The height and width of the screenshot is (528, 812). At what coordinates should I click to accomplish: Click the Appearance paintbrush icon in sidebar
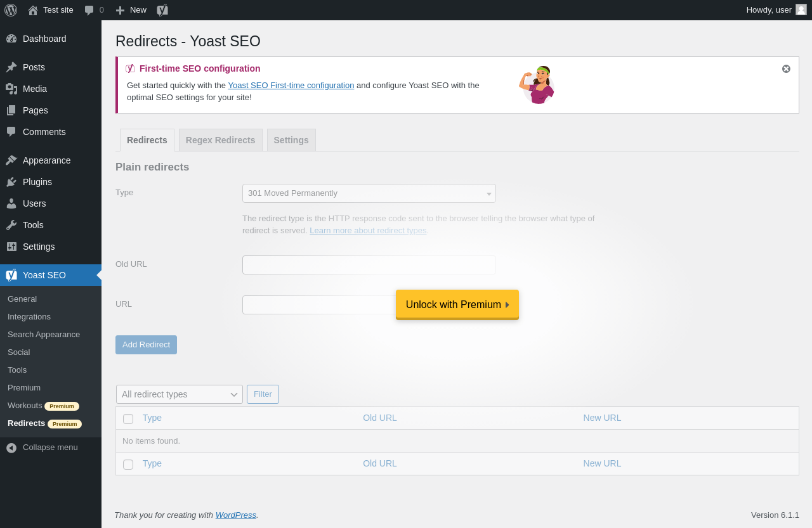pos(11,160)
